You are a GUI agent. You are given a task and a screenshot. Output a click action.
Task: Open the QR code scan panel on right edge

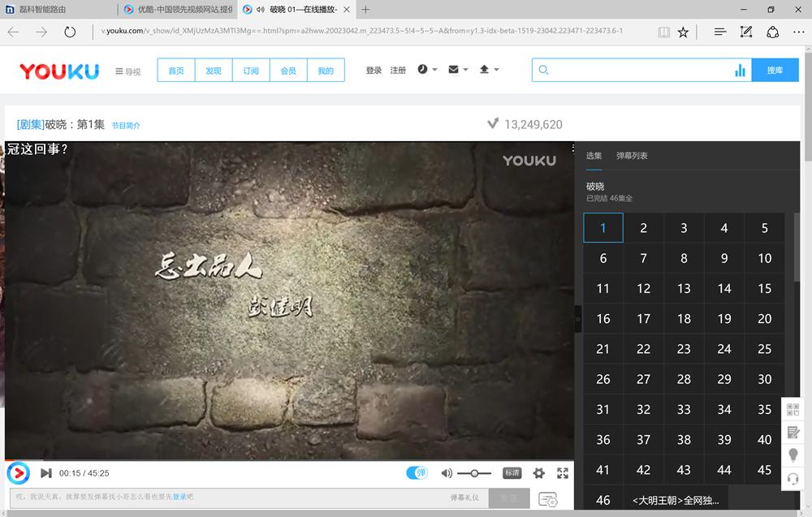point(793,410)
